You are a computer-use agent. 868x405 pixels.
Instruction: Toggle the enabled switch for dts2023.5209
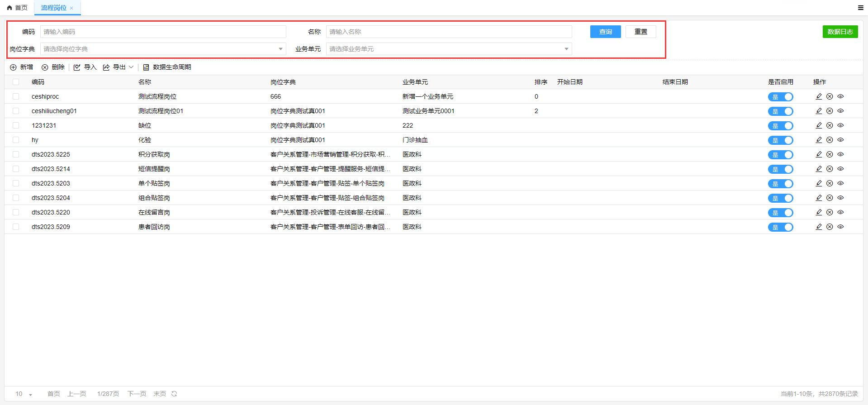pos(781,227)
